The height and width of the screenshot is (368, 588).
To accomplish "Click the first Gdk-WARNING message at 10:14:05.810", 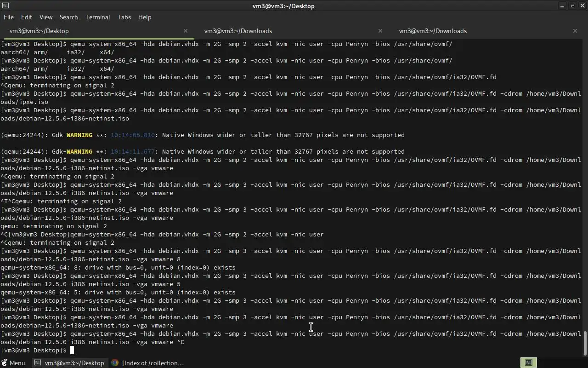I will pyautogui.click(x=203, y=135).
